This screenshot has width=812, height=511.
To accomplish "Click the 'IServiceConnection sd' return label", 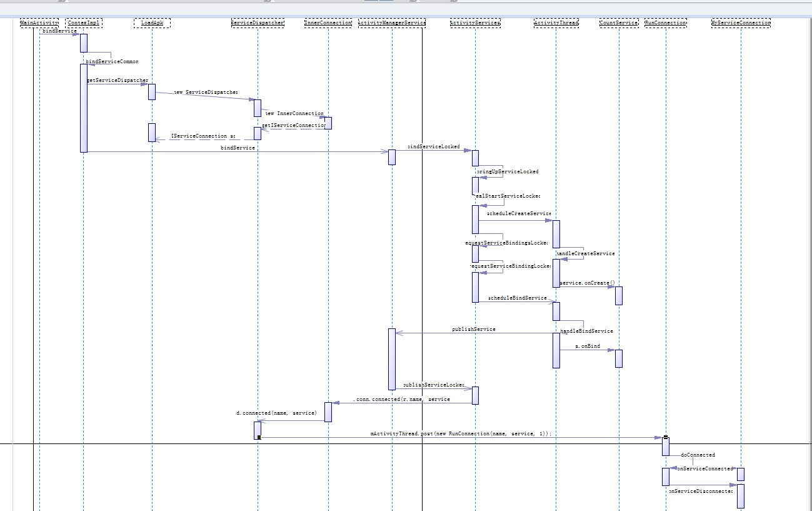I will (x=203, y=136).
